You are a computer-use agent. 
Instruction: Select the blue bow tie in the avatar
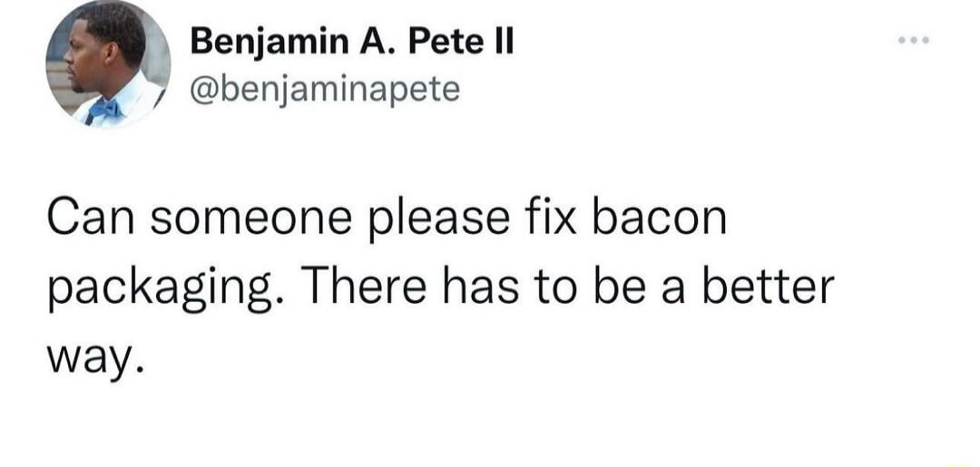tap(103, 109)
